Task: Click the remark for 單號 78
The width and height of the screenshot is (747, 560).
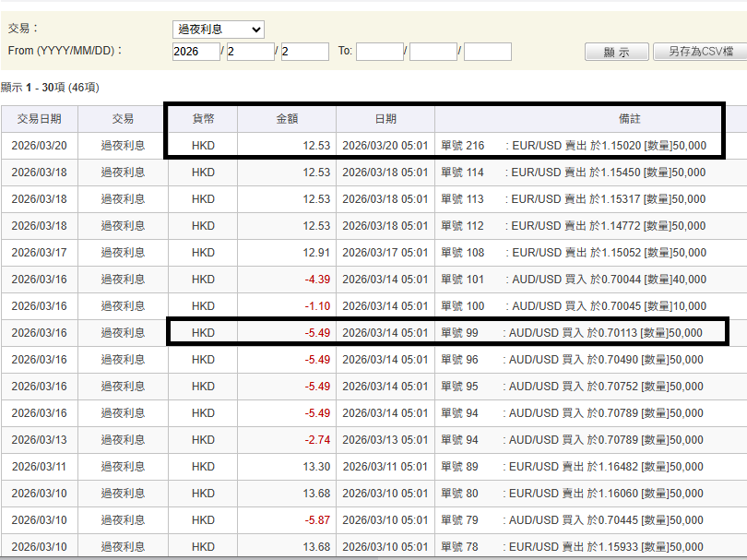Action: click(x=572, y=547)
